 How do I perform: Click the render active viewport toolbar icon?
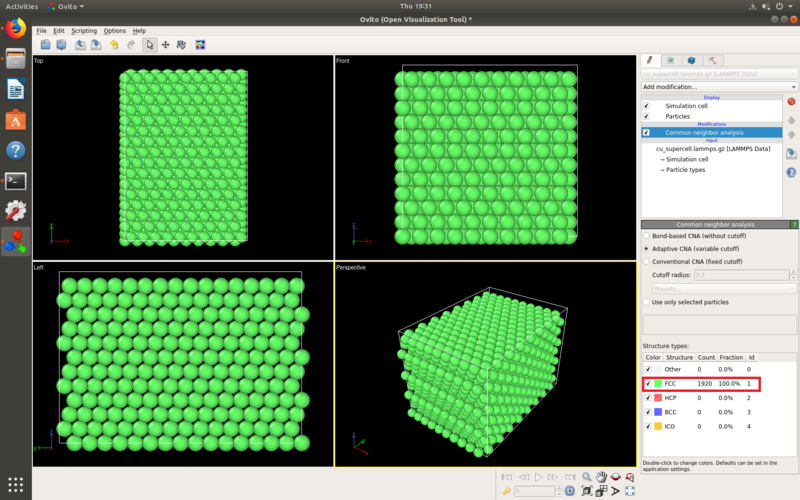200,45
